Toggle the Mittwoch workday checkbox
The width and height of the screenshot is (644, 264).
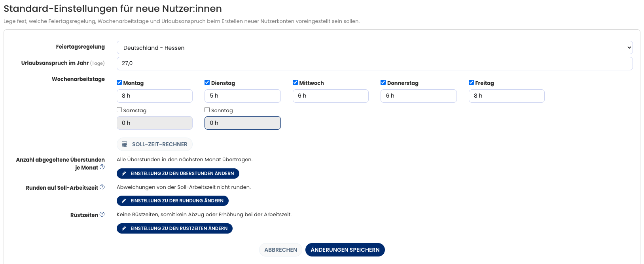point(295,83)
